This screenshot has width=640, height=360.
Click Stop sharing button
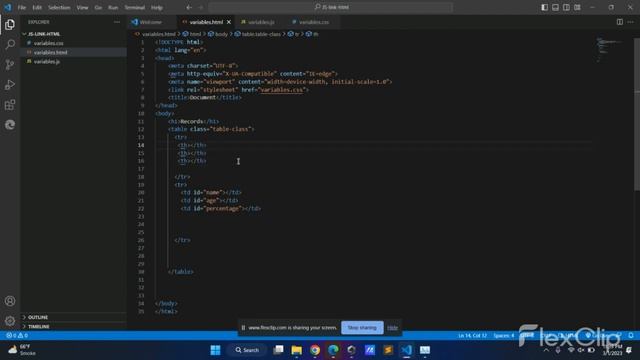pyautogui.click(x=362, y=328)
